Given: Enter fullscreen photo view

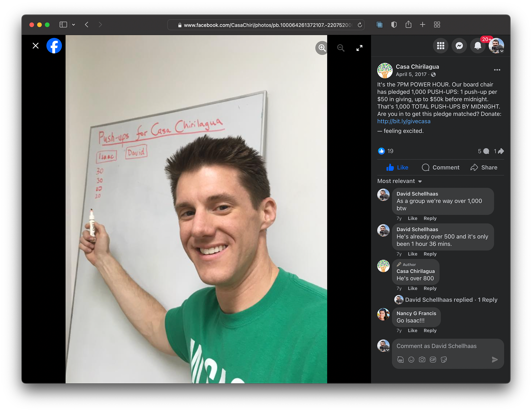Looking at the screenshot, I should 359,48.
